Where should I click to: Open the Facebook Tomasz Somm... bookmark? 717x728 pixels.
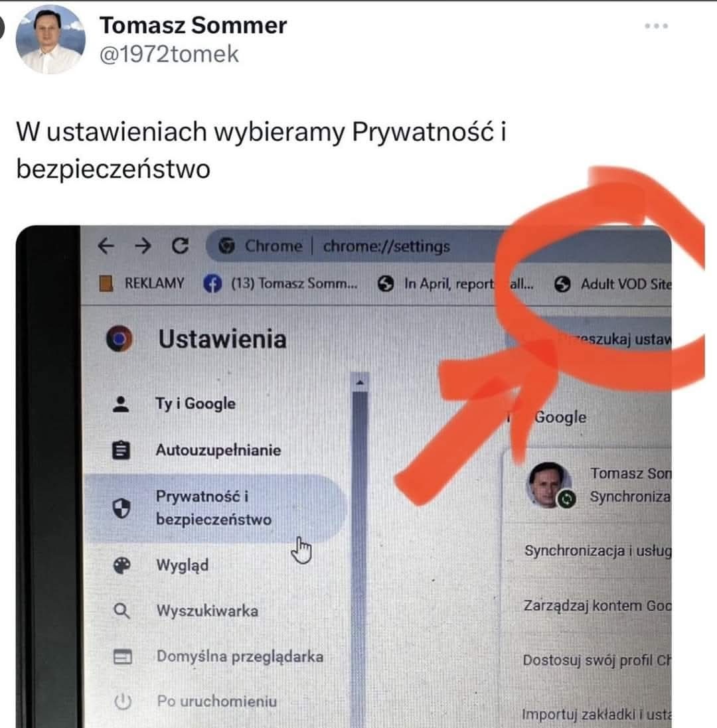coord(280,283)
